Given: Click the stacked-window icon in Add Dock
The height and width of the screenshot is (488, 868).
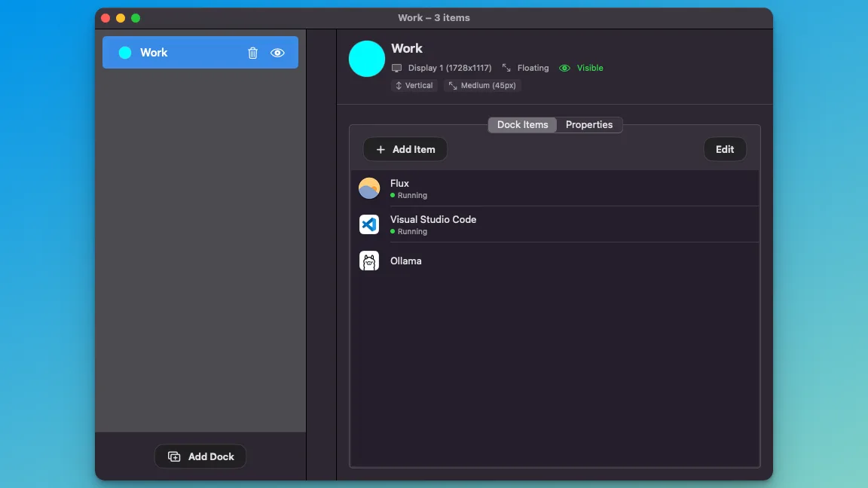Looking at the screenshot, I should tap(174, 456).
